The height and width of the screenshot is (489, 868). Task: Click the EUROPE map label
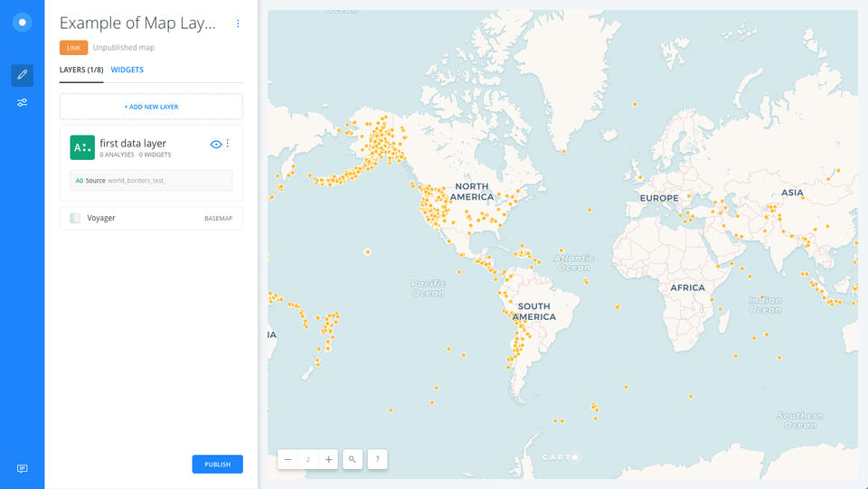coord(659,198)
